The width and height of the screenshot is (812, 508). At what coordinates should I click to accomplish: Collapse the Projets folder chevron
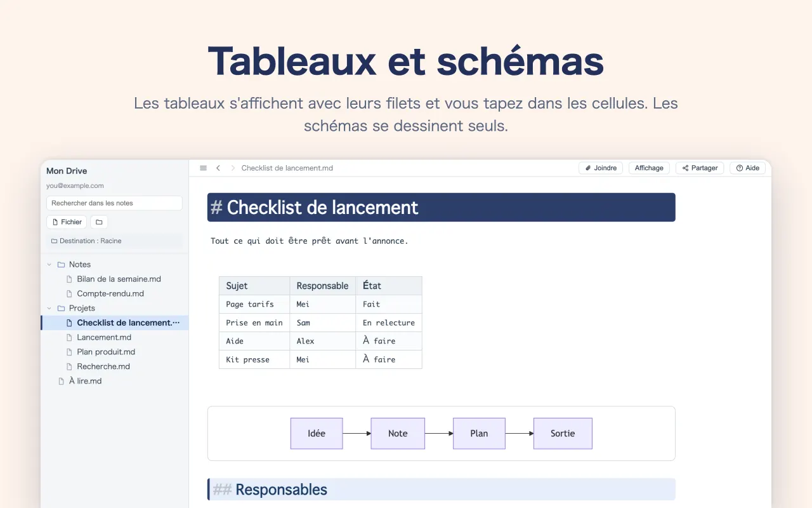49,308
